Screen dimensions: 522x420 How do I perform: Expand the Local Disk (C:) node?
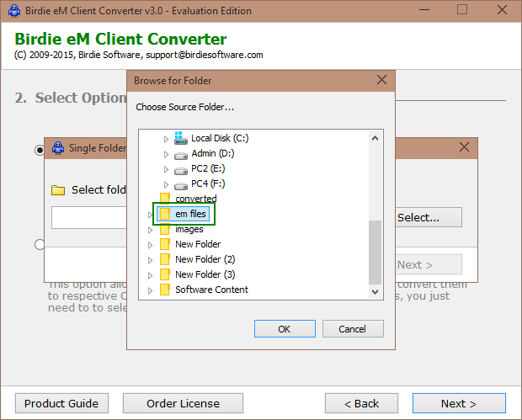pyautogui.click(x=166, y=139)
